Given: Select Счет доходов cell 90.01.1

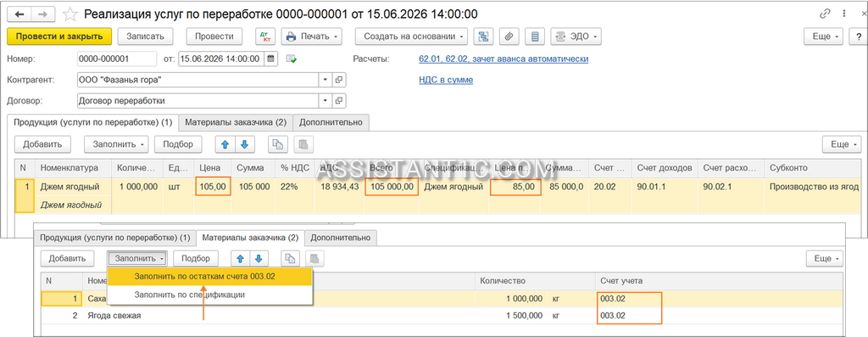Looking at the screenshot, I should (x=664, y=187).
